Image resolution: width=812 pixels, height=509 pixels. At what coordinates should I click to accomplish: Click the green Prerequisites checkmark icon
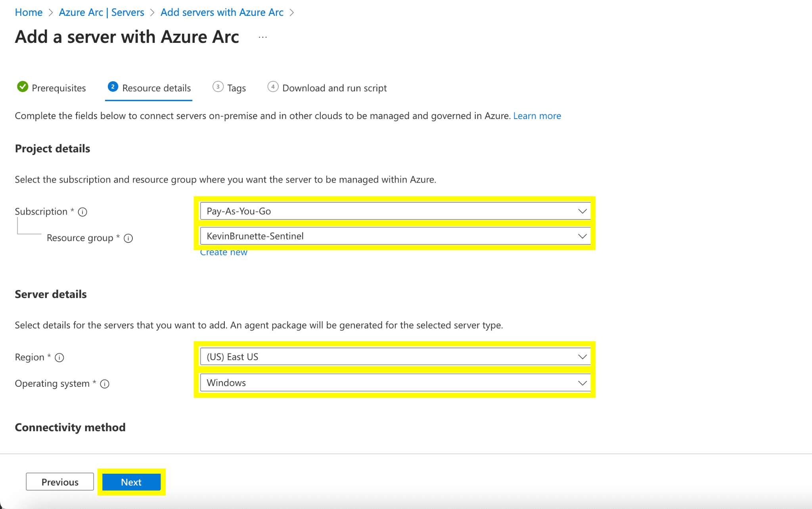(23, 87)
